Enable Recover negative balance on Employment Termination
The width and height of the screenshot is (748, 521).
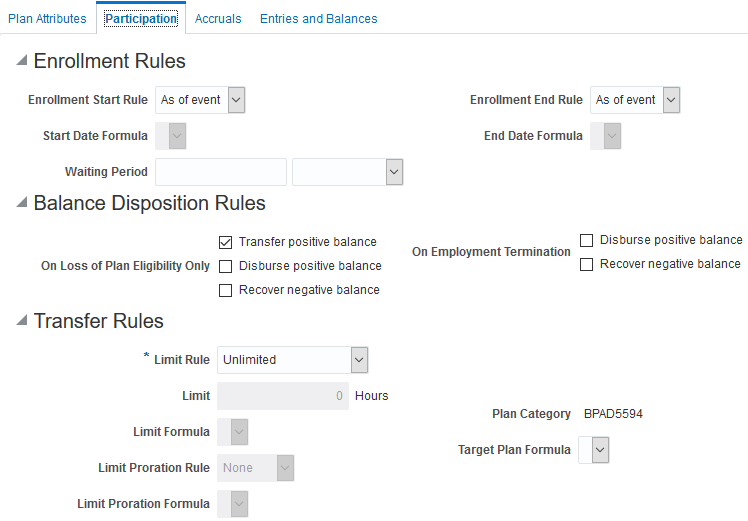click(587, 264)
